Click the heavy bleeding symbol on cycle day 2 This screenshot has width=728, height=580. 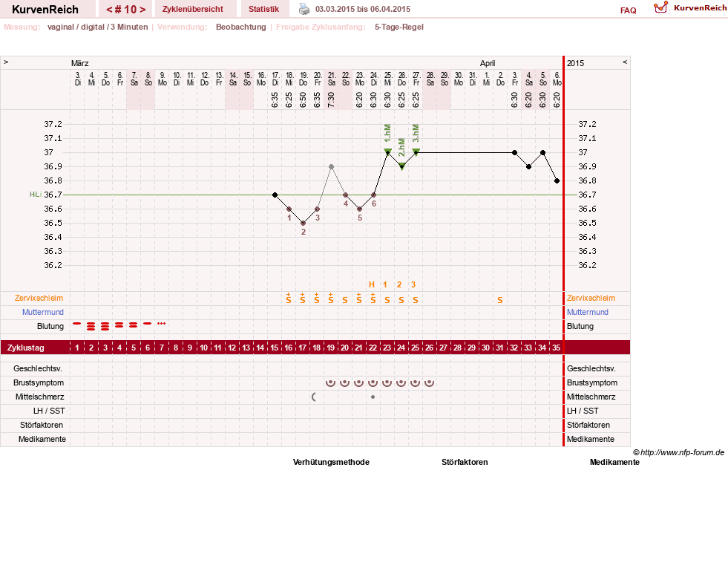click(91, 326)
